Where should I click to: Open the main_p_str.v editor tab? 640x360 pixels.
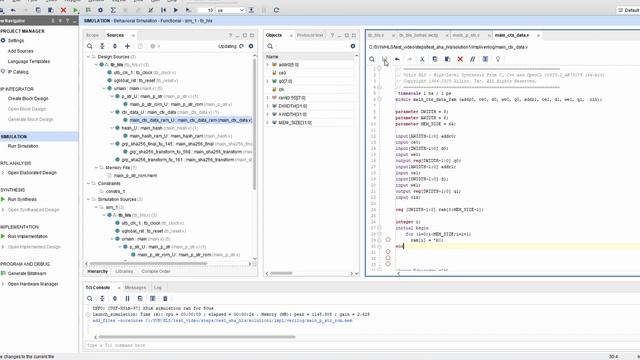(x=467, y=36)
